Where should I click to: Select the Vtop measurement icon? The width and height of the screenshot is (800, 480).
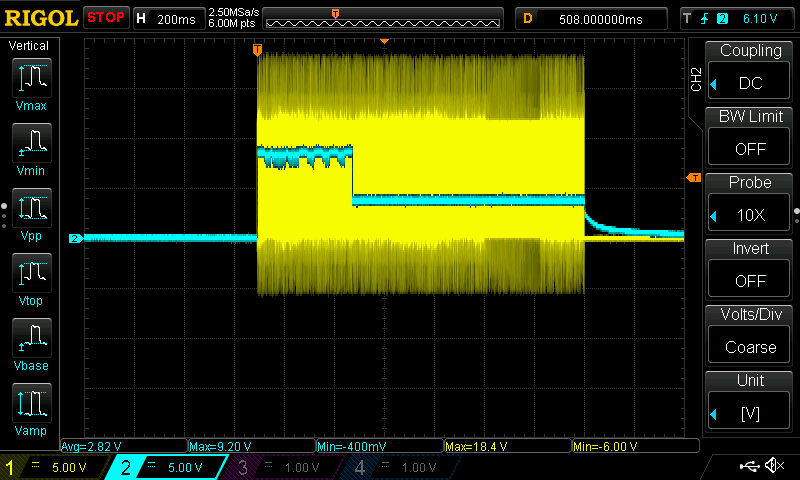[32, 273]
